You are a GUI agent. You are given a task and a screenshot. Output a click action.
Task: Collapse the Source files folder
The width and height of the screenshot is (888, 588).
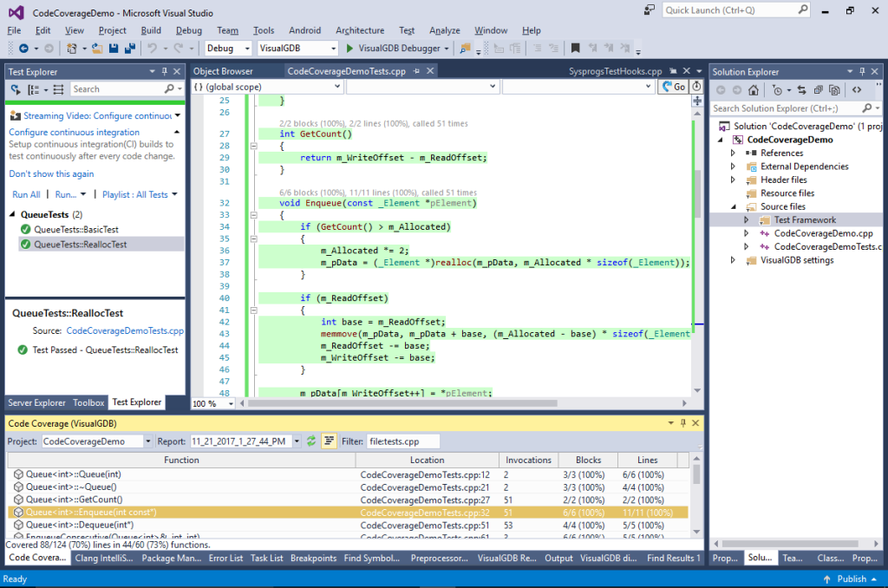pyautogui.click(x=734, y=206)
